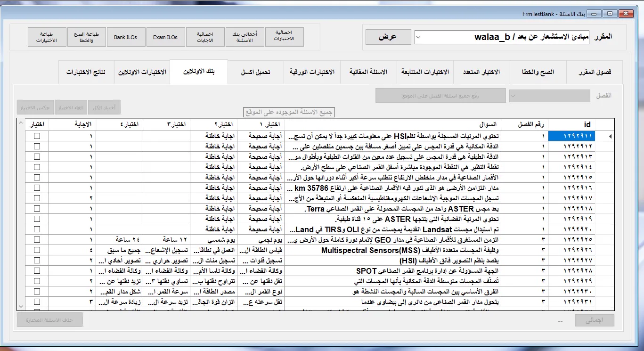Click the حذف الاسئلة المختارة button
The image size is (644, 351).
click(x=50, y=320)
